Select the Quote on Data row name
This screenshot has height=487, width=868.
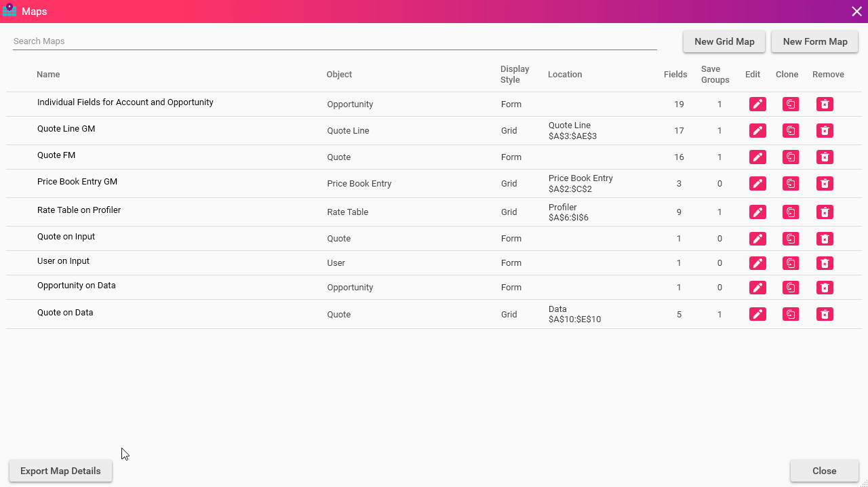click(x=65, y=313)
